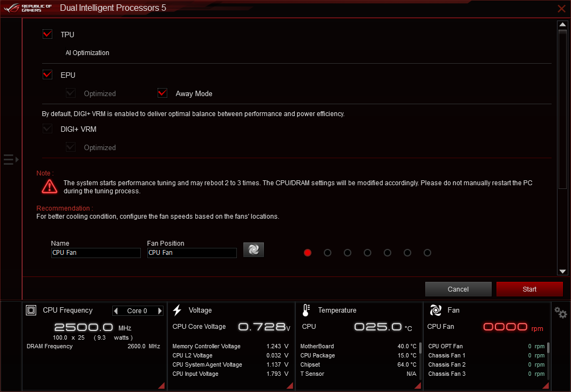The width and height of the screenshot is (571, 392).
Task: Select the seventh fan page dot
Action: 427,253
